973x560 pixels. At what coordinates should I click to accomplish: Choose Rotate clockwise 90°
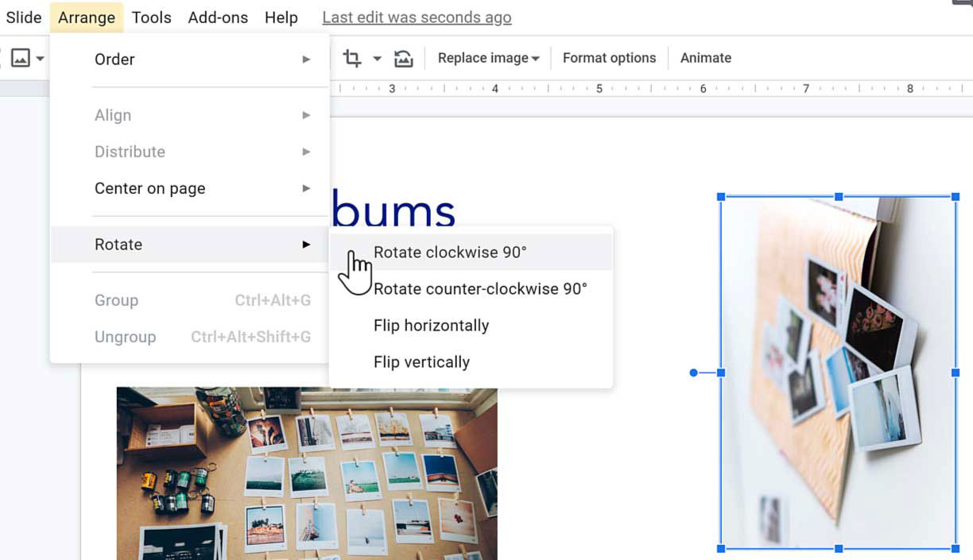tap(450, 253)
